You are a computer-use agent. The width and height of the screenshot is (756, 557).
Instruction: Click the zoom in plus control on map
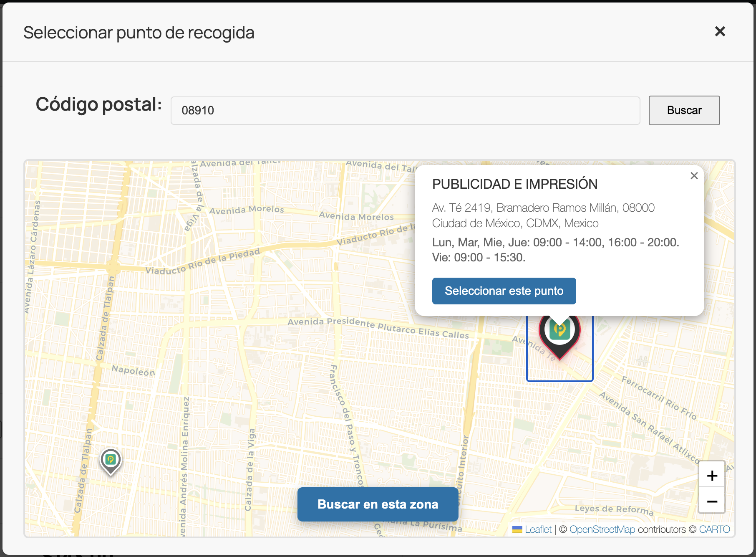711,475
